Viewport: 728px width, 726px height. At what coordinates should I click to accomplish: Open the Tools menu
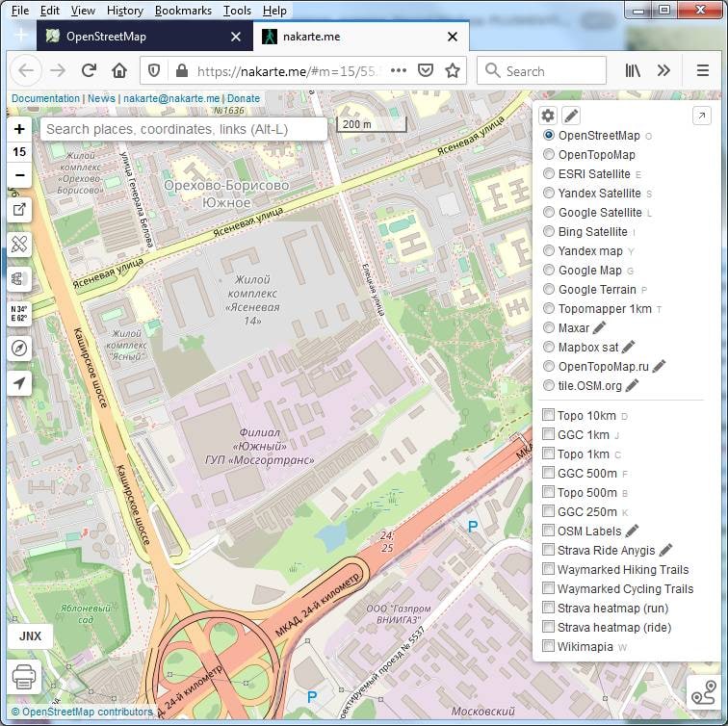click(237, 11)
